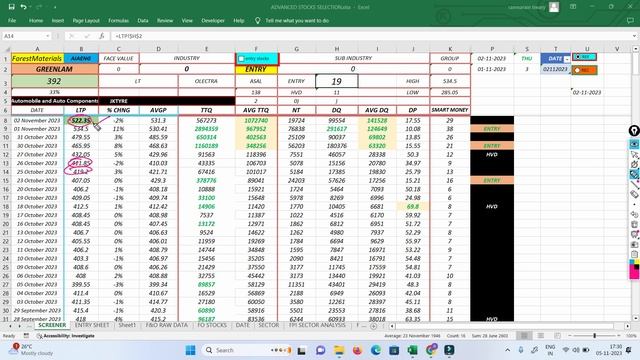Adjust the zoom slider handle
The image size is (640, 360).
tap(595, 336)
